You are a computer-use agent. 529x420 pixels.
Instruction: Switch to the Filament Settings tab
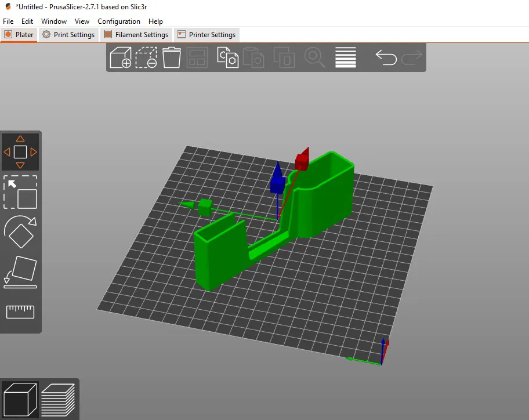click(x=136, y=35)
